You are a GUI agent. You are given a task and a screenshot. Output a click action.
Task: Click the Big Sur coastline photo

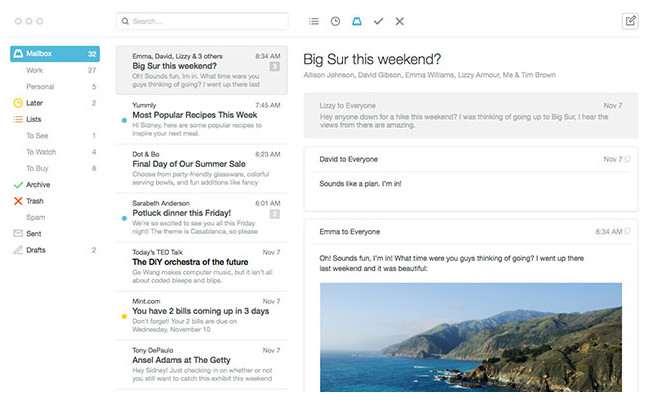click(x=471, y=337)
